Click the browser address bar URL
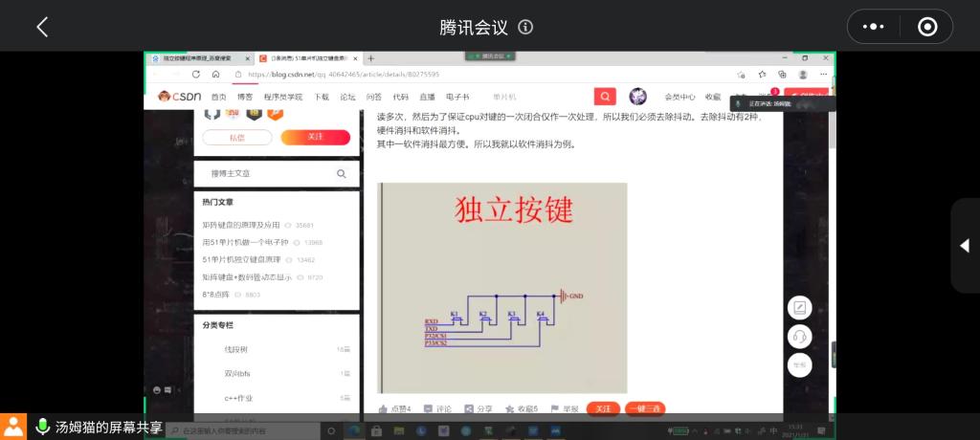The image size is (980, 440). (x=344, y=74)
